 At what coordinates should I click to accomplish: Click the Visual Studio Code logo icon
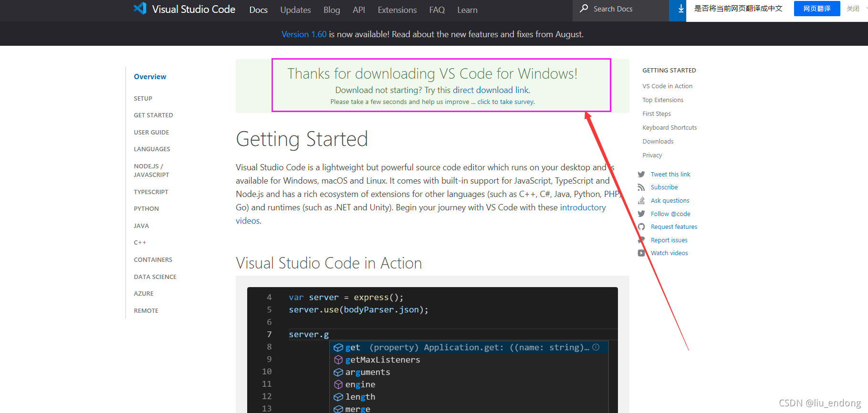point(140,8)
